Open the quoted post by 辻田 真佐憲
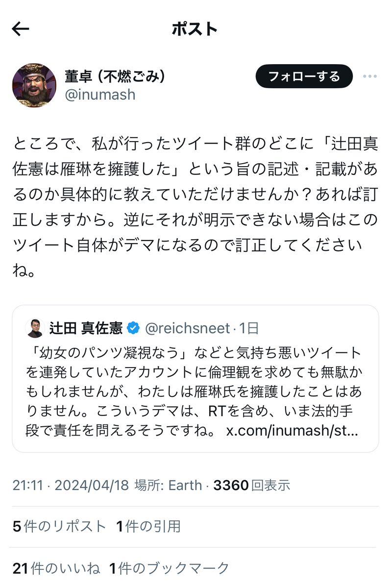Viewport: 391px width, 588px height. tap(195, 378)
